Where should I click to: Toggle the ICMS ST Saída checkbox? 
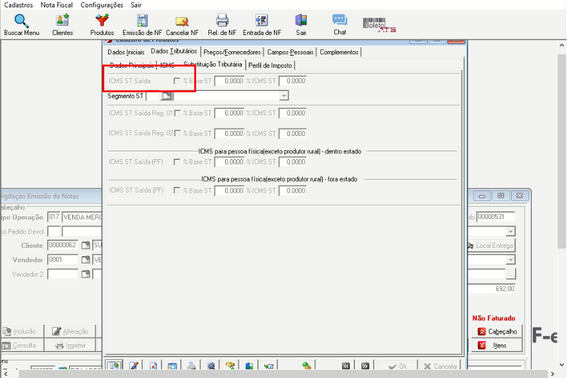tap(176, 81)
